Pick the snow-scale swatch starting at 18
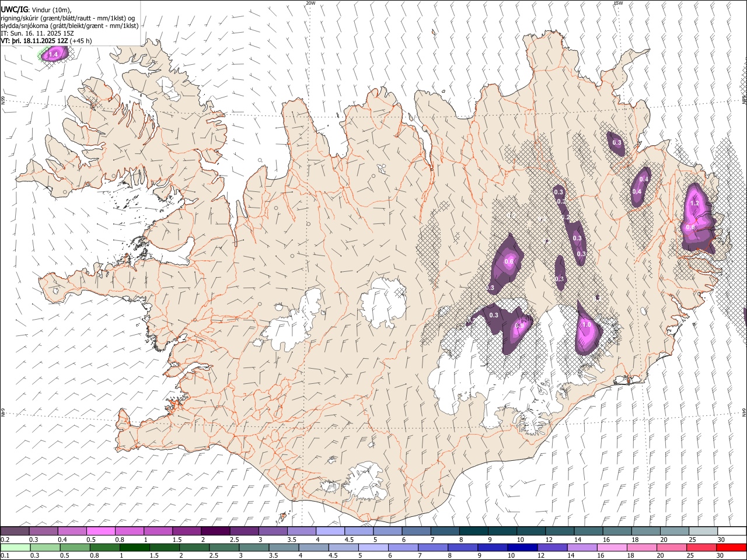 646,531
